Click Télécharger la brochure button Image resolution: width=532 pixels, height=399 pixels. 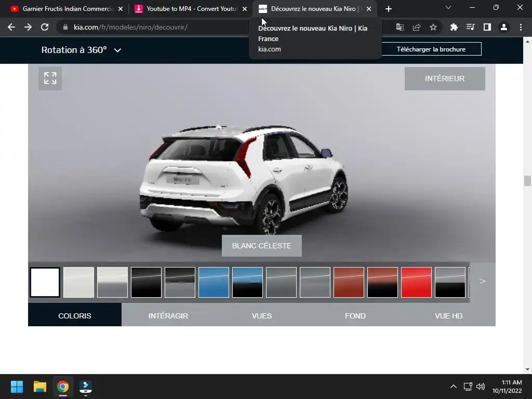[431, 49]
